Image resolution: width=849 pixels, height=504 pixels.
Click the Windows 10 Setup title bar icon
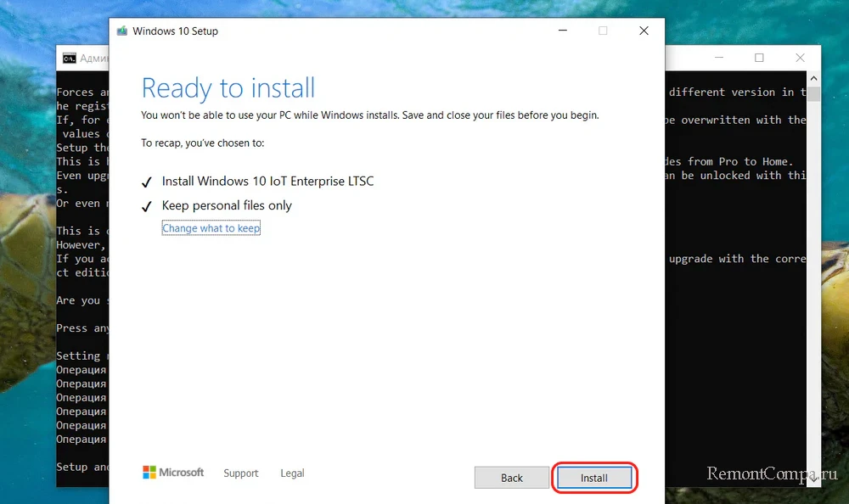pyautogui.click(x=122, y=31)
